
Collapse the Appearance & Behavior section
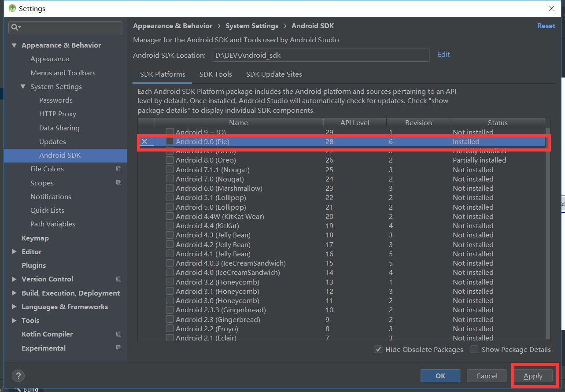[14, 45]
